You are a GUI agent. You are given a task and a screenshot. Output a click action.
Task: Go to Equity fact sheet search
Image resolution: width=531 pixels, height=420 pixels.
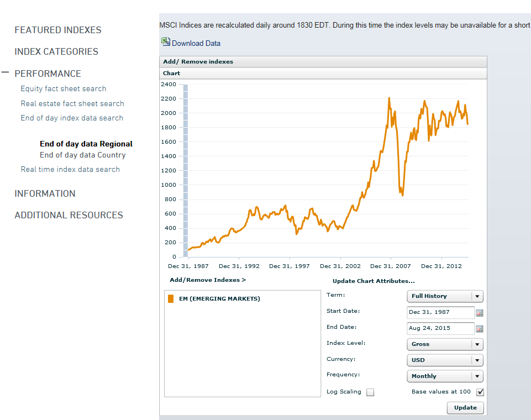[x=64, y=89]
